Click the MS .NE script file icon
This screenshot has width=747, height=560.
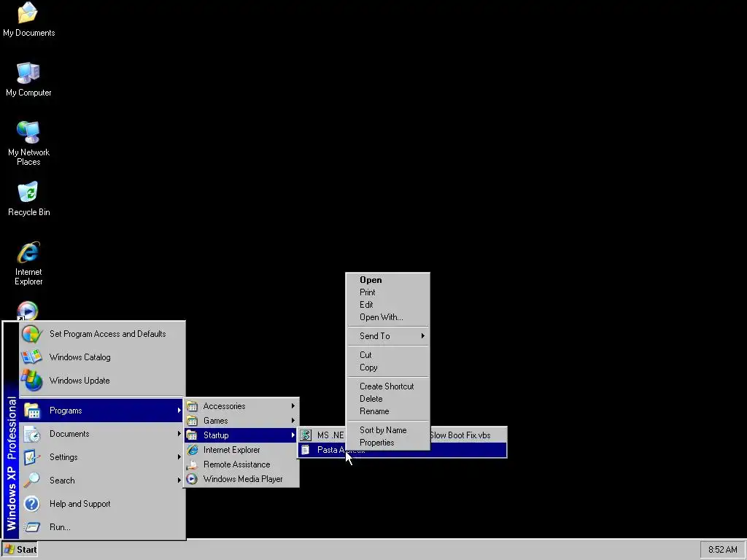pyautogui.click(x=306, y=435)
